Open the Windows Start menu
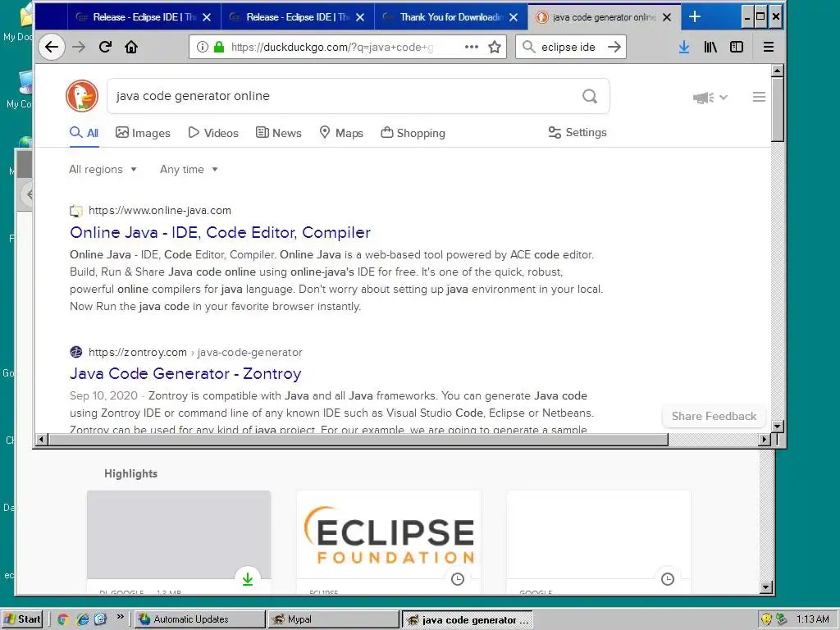Viewport: 840px width, 630px height. point(22,619)
